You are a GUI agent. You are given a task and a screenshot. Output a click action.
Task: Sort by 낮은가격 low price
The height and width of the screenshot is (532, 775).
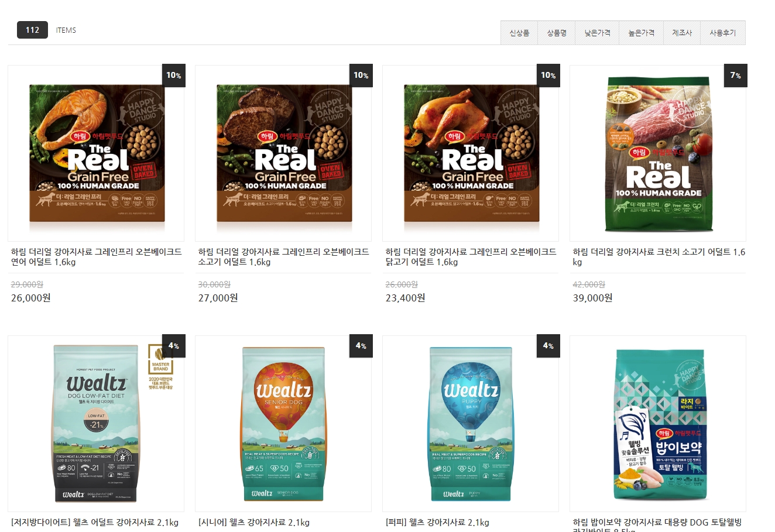(597, 33)
